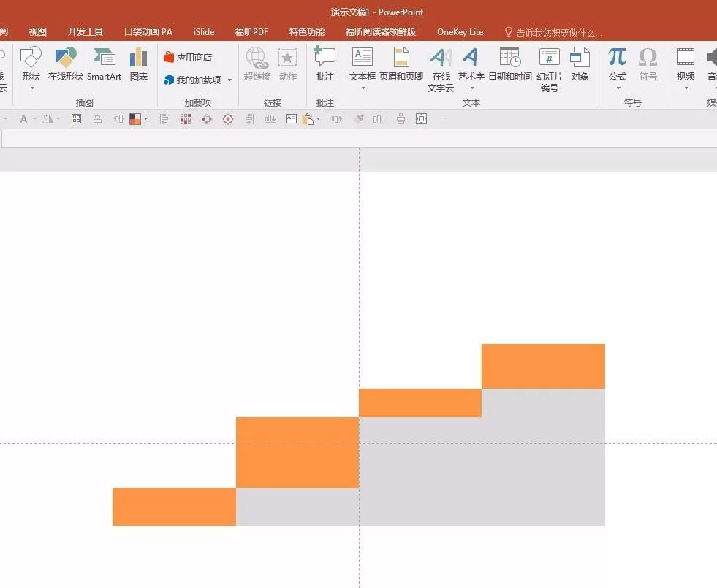
Task: Open My Add-ins (我的加载项)
Action: 192,80
